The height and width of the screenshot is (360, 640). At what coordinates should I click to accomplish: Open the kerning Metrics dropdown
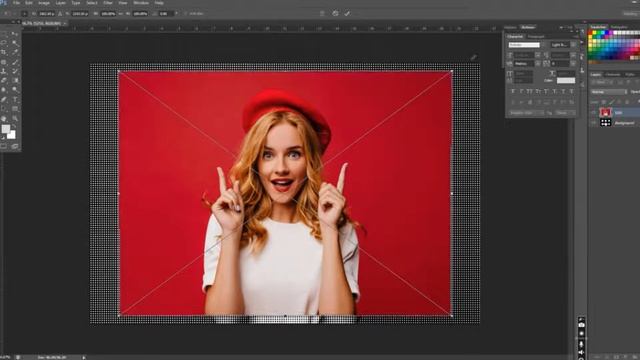click(538, 64)
